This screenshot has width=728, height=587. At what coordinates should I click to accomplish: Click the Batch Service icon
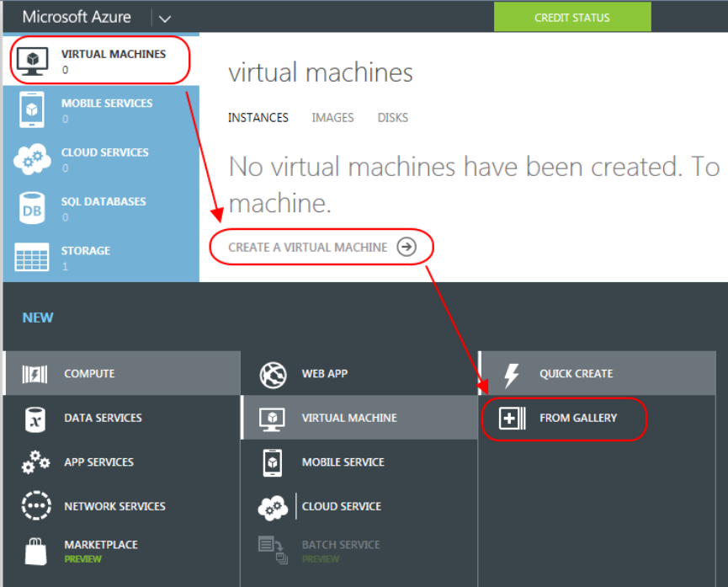(273, 550)
